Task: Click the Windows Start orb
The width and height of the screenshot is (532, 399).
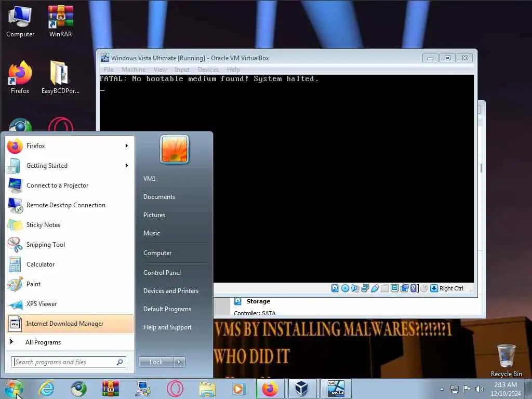Action: pos(14,389)
